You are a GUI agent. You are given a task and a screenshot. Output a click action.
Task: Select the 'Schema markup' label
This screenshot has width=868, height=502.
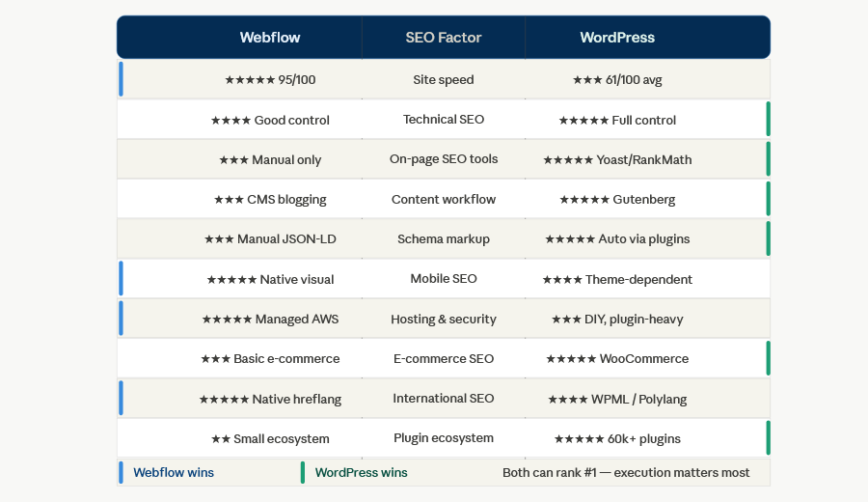tap(444, 239)
